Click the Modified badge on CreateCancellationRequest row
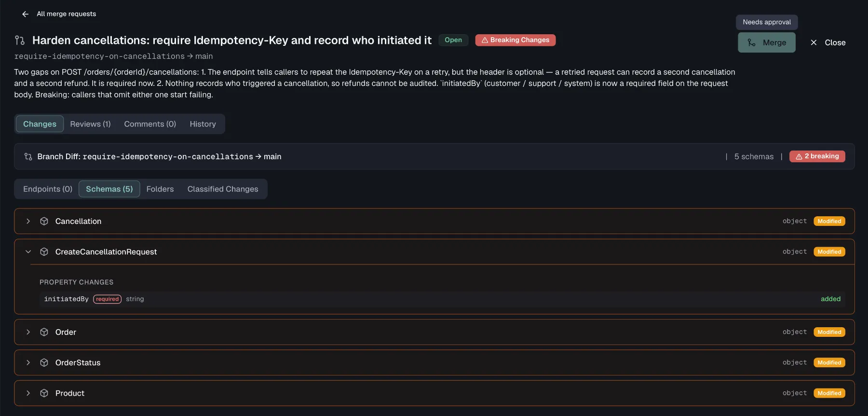Image resolution: width=868 pixels, height=416 pixels. 829,252
